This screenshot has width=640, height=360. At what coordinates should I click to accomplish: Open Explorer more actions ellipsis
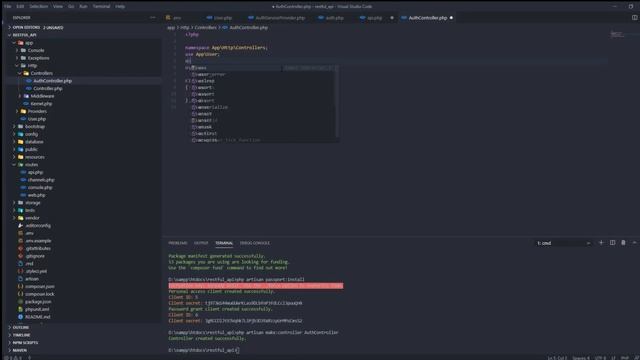tap(153, 18)
